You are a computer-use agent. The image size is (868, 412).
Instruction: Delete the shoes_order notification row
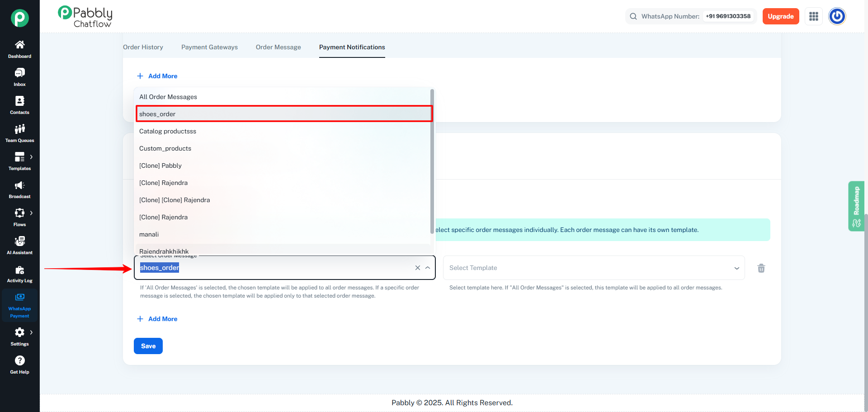pos(761,268)
